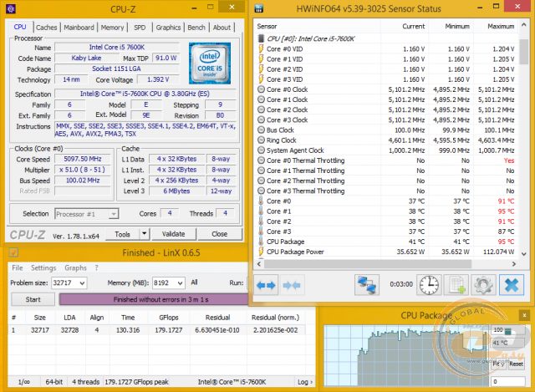535x392 pixels.
Task: Click the Ring Clock sensor icon
Action: pos(261,140)
